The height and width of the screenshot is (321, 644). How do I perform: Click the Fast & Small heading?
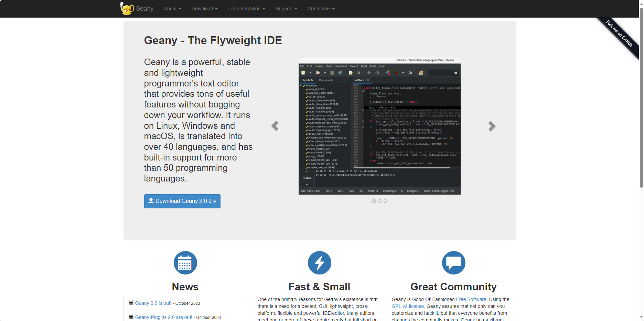tap(319, 287)
